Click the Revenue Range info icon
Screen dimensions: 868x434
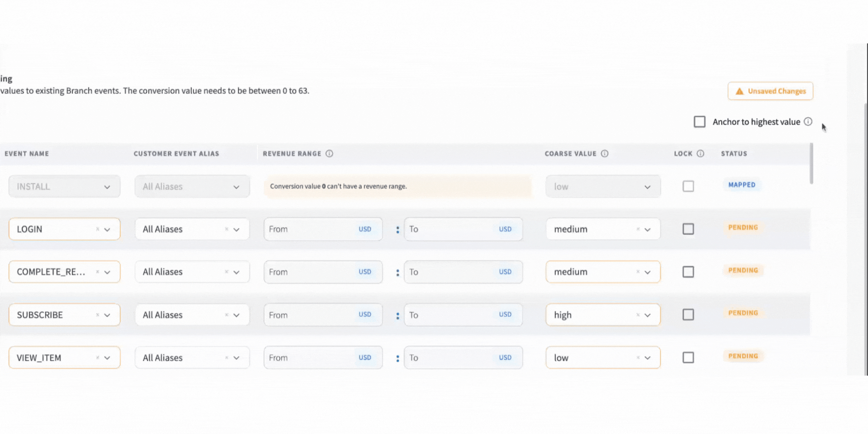pyautogui.click(x=329, y=154)
